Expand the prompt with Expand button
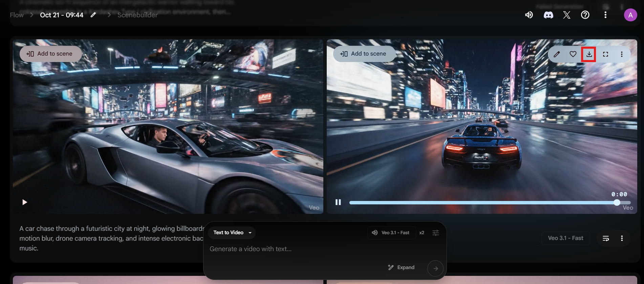This screenshot has width=644, height=284. [x=401, y=267]
